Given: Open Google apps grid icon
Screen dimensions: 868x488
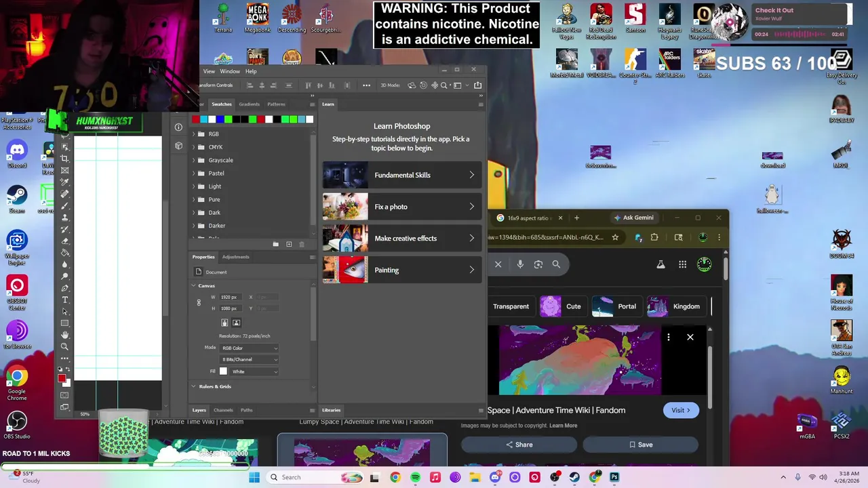Looking at the screenshot, I should [683, 264].
